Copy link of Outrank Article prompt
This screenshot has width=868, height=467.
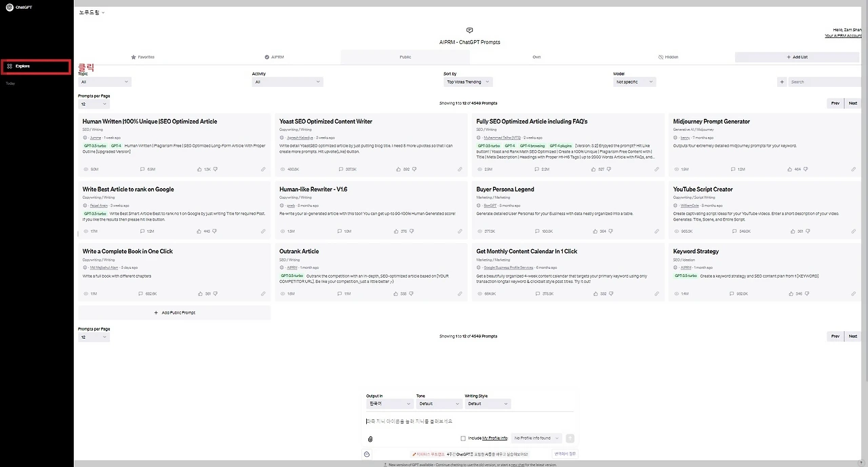coord(460,294)
